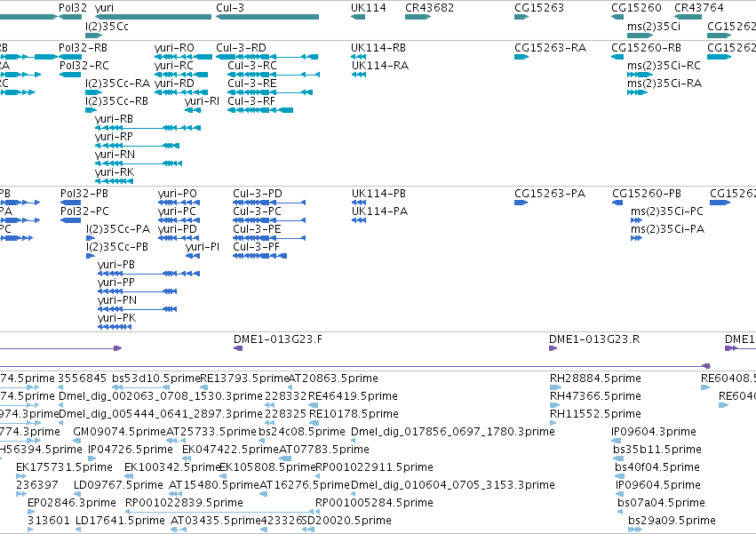Screen dimensions: 756x534
Task: Select transcript CG15263-RA
Action: coord(551,48)
